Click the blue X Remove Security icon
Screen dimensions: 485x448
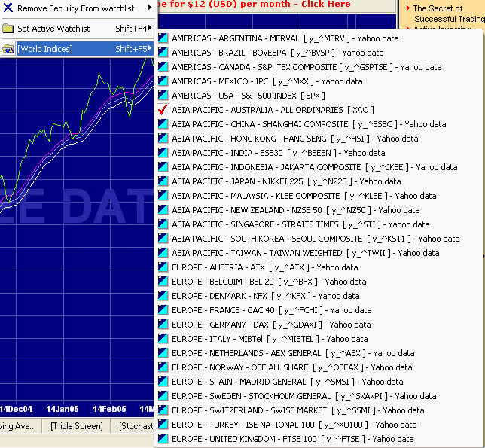(8, 8)
